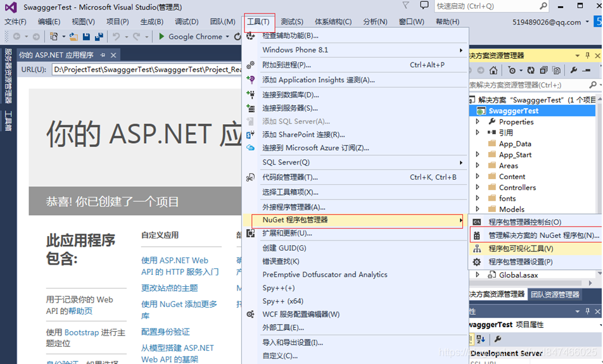Click the refresh browser icon beside Google Chrome
The height and width of the screenshot is (364, 603).
(x=238, y=37)
